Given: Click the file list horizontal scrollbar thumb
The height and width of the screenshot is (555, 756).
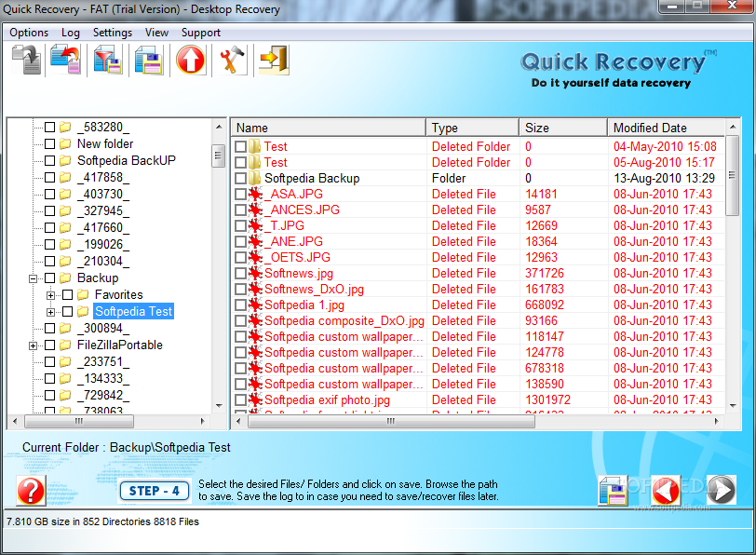Looking at the screenshot, I should point(391,422).
